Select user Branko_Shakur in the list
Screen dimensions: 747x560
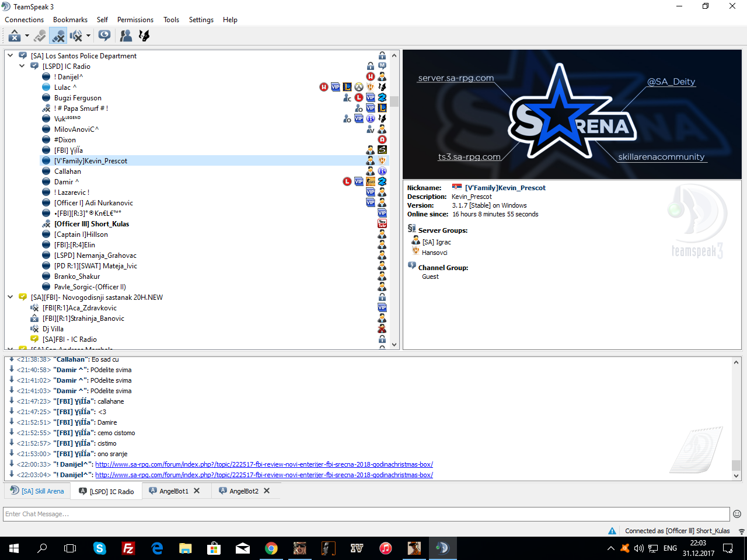point(77,276)
